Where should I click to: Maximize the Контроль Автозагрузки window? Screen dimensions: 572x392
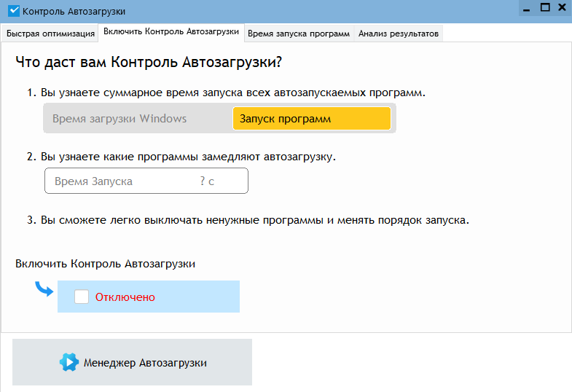544,7
